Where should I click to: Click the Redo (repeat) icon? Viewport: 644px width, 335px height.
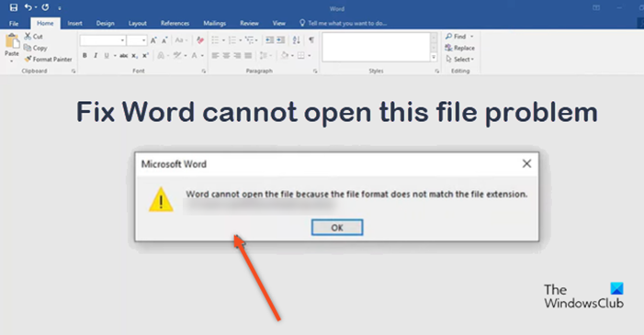click(x=45, y=7)
